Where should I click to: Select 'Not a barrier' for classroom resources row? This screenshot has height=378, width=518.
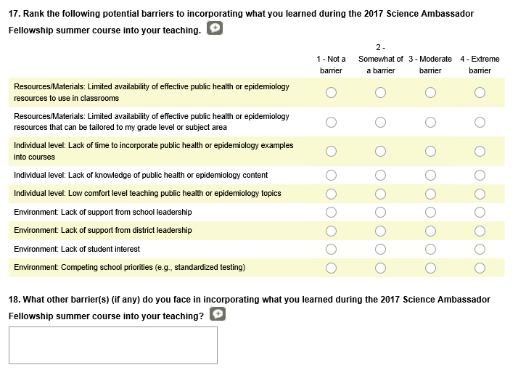[x=331, y=92]
